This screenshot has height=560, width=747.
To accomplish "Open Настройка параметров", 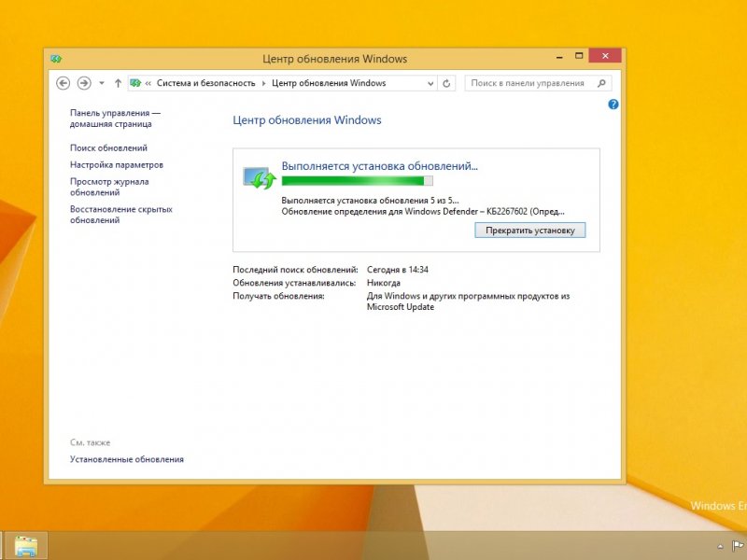I will pyautogui.click(x=116, y=165).
